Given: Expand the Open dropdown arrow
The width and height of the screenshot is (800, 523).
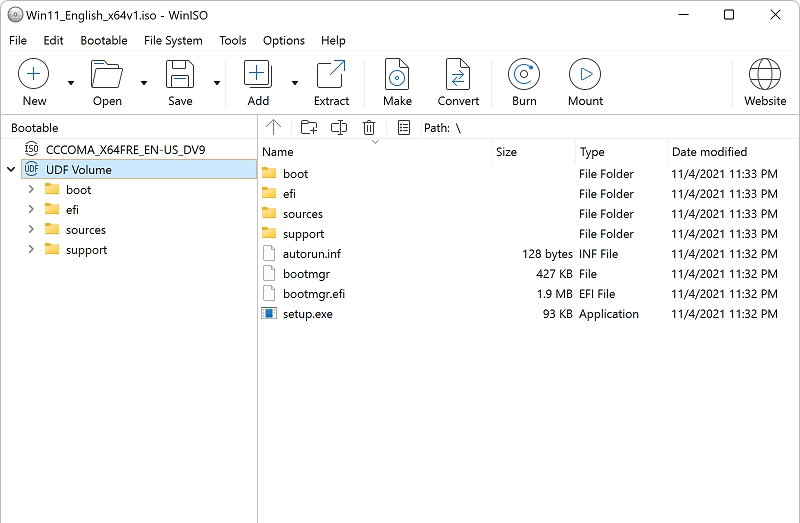Looking at the screenshot, I should (144, 83).
